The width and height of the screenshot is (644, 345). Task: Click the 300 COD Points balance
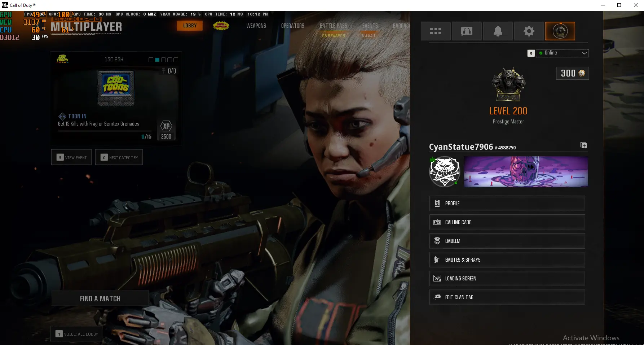[573, 73]
